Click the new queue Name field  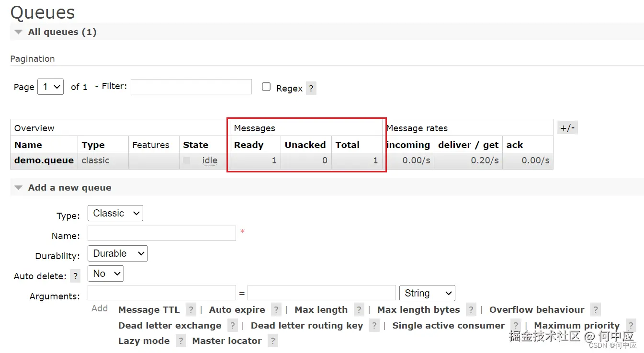point(162,234)
